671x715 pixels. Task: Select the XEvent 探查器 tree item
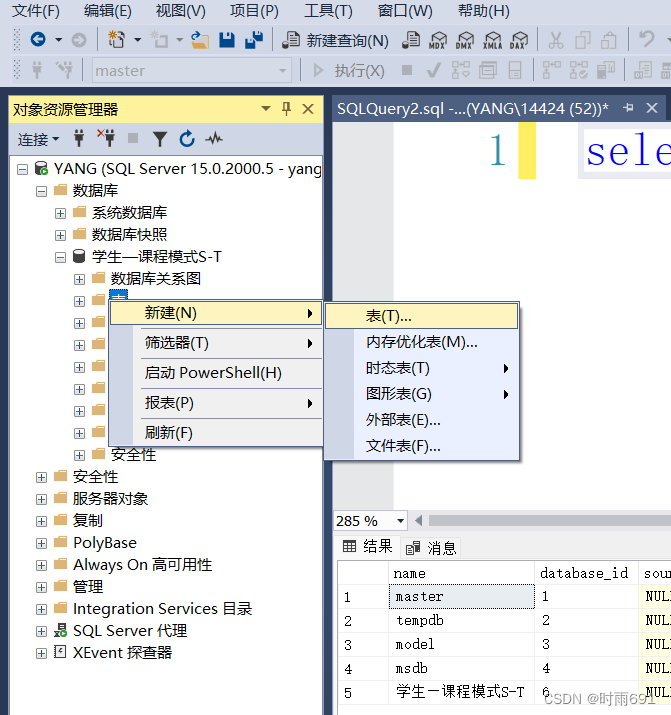pos(122,653)
